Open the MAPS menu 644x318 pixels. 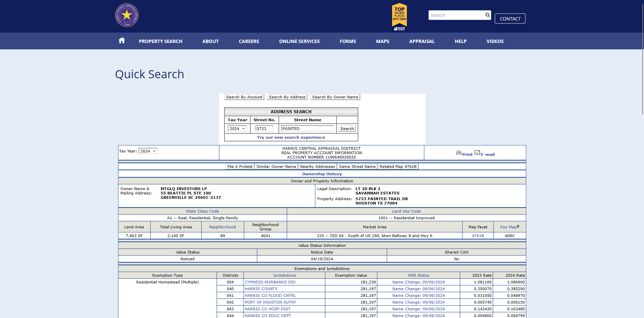pyautogui.click(x=383, y=41)
